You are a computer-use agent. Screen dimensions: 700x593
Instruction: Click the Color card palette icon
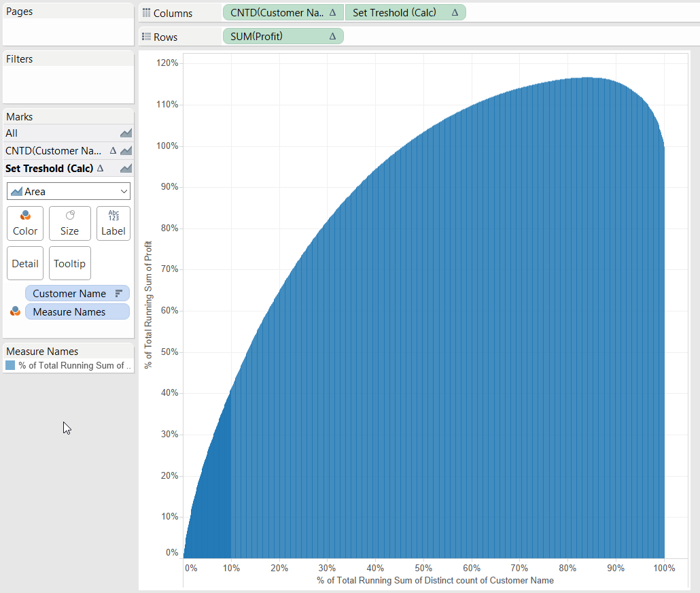click(x=25, y=216)
